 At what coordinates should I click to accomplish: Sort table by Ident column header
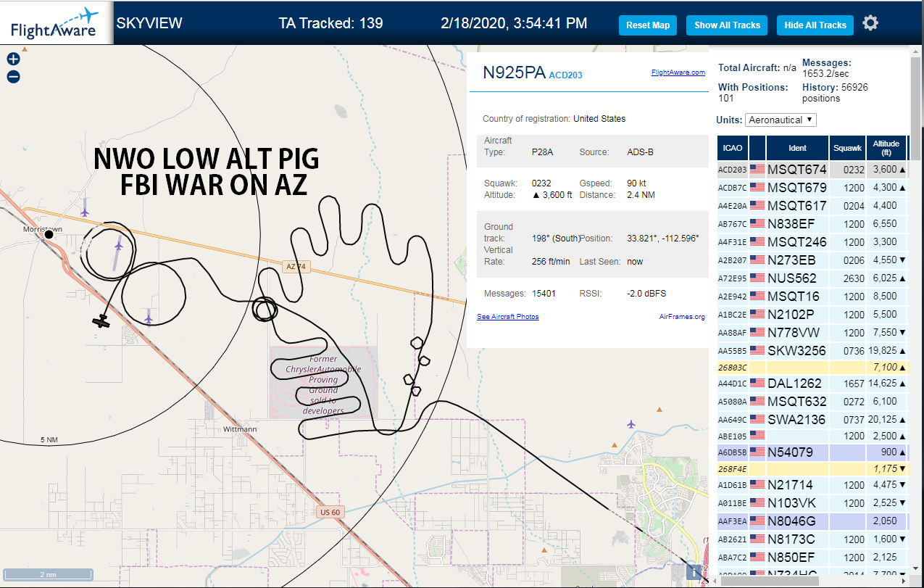[797, 148]
